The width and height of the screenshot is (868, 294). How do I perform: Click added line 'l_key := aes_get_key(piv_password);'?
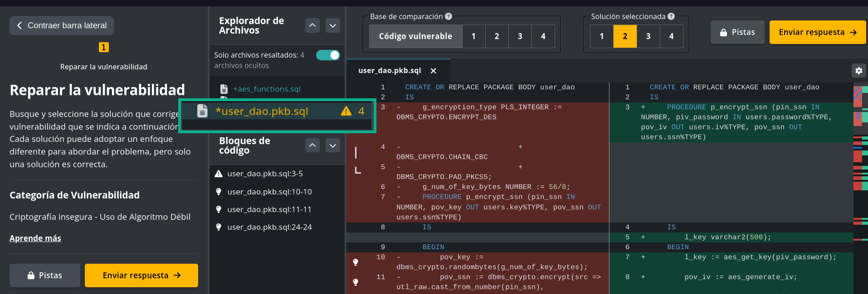point(760,257)
